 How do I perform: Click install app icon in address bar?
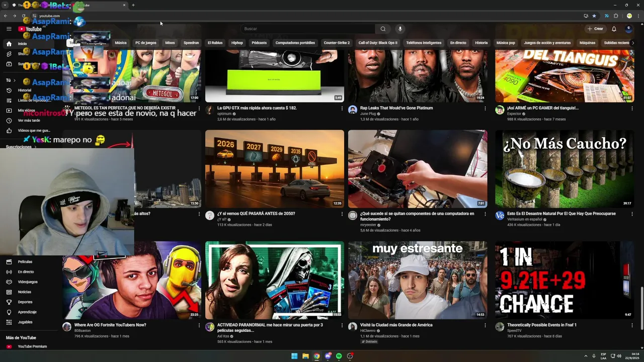click(586, 16)
